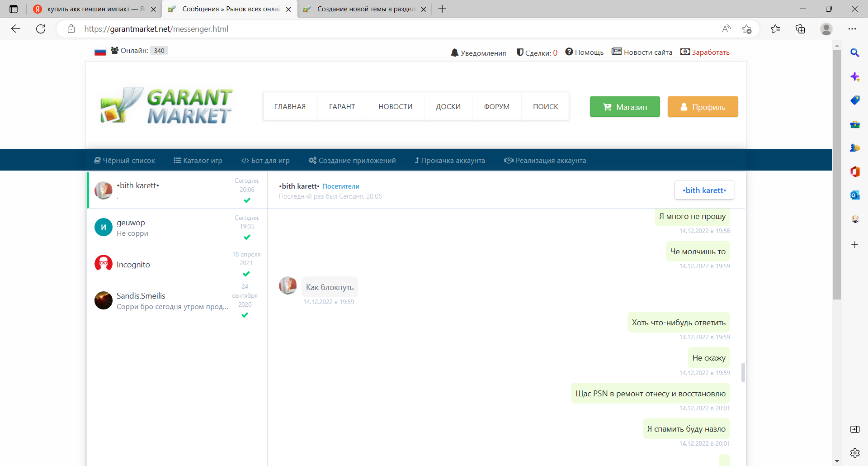Open the Помощь help link

(584, 52)
